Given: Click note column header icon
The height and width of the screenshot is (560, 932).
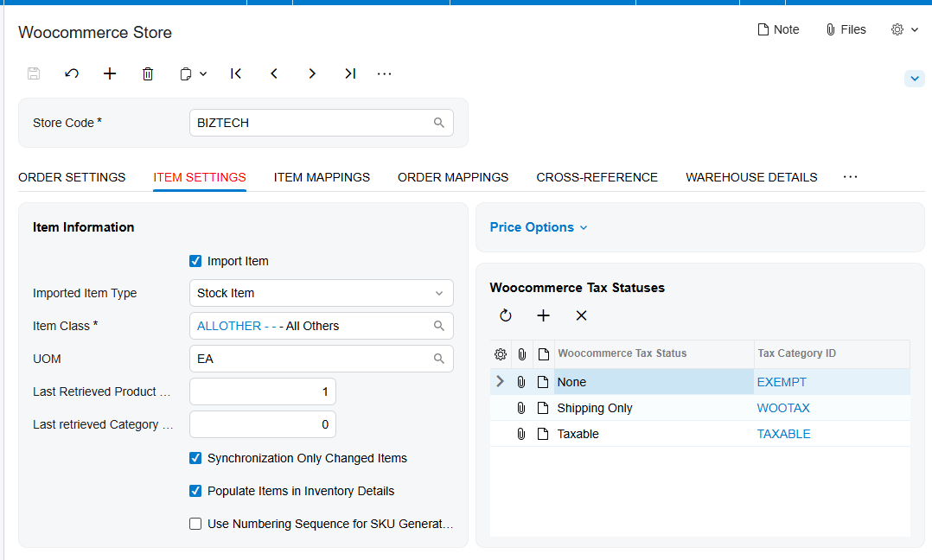Looking at the screenshot, I should click(x=543, y=354).
